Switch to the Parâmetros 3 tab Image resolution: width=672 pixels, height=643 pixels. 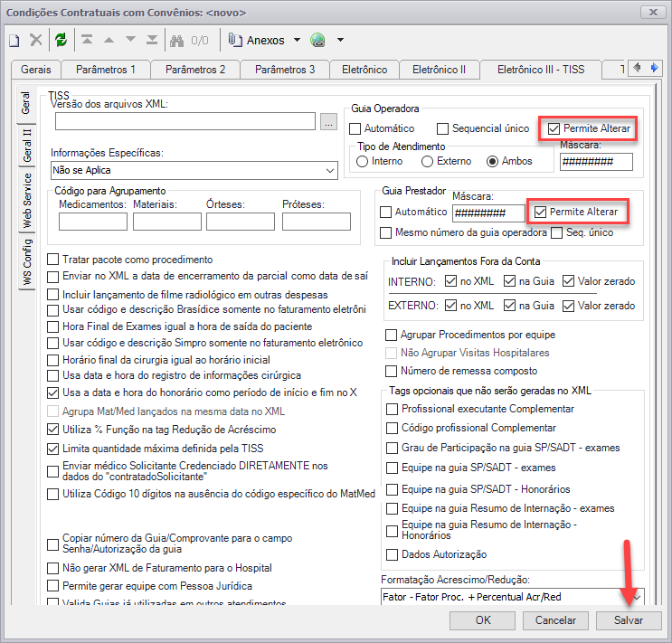click(x=285, y=70)
